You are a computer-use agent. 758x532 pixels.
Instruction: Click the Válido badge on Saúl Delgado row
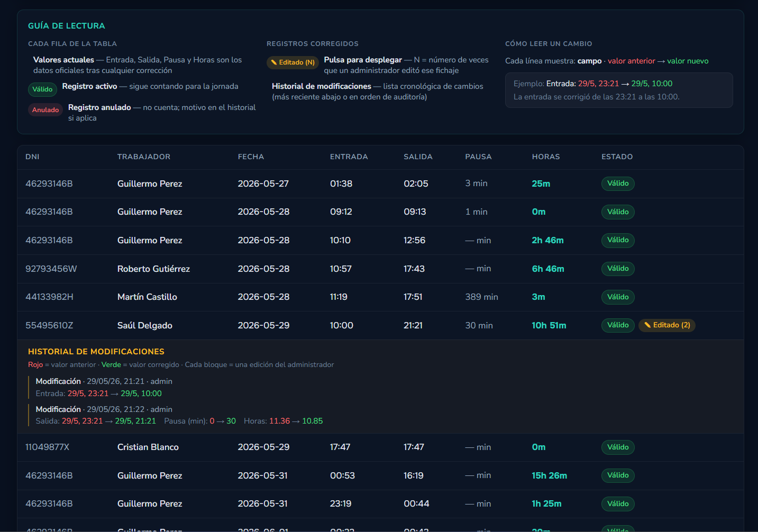pos(618,325)
